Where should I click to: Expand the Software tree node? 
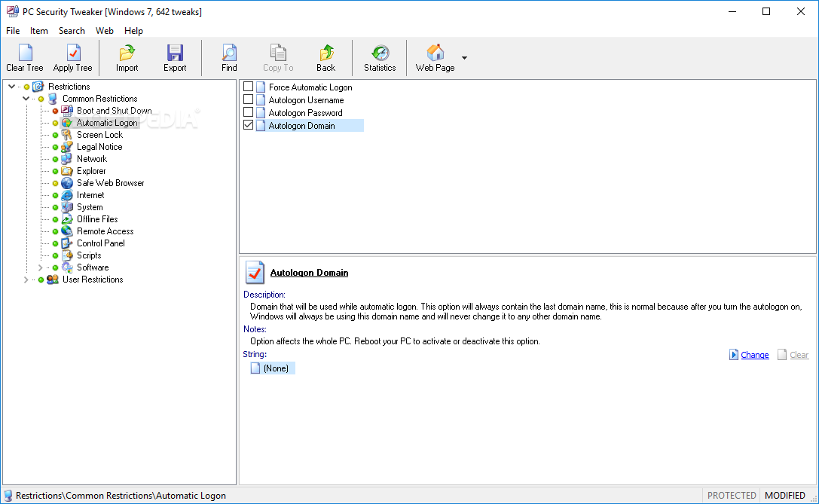click(x=40, y=267)
